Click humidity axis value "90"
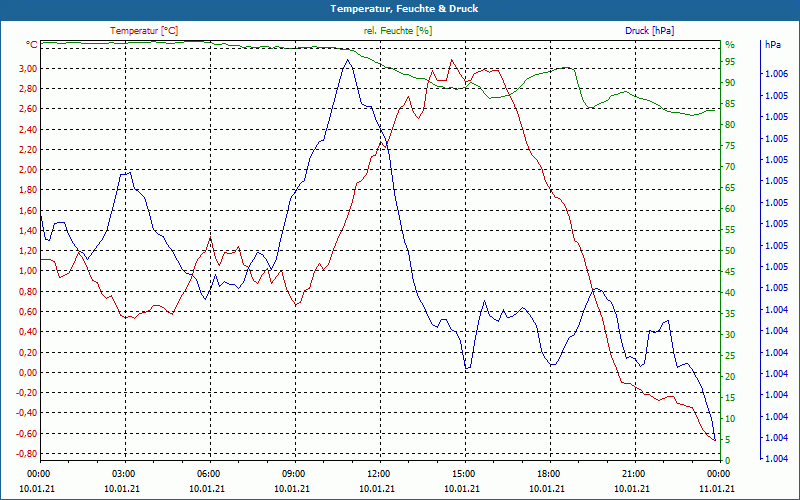The height and width of the screenshot is (500, 800). pyautogui.click(x=730, y=83)
